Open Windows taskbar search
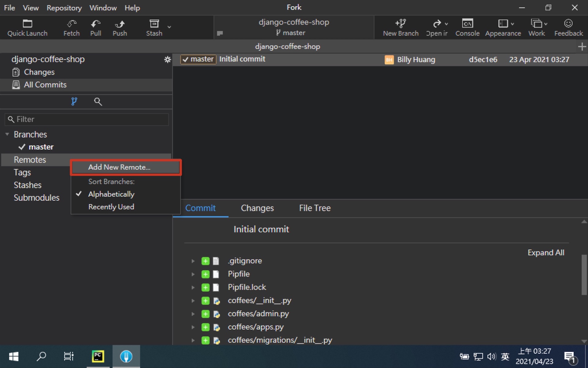Image resolution: width=588 pixels, height=368 pixels. tap(41, 356)
